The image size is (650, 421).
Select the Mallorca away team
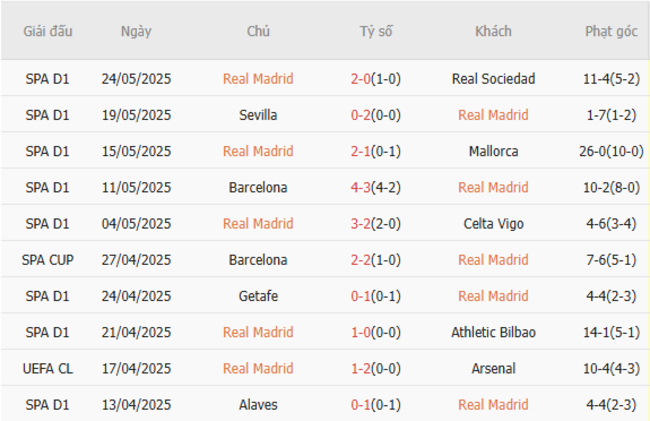pyautogui.click(x=493, y=151)
